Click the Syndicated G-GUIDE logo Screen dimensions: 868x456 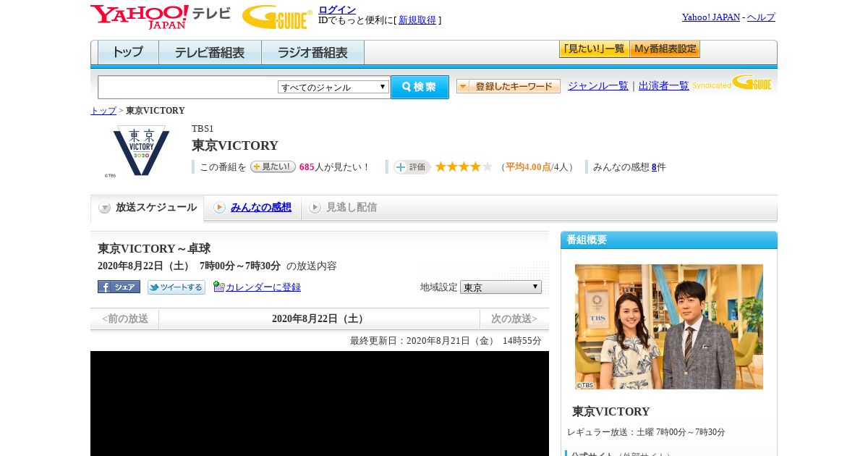732,83
